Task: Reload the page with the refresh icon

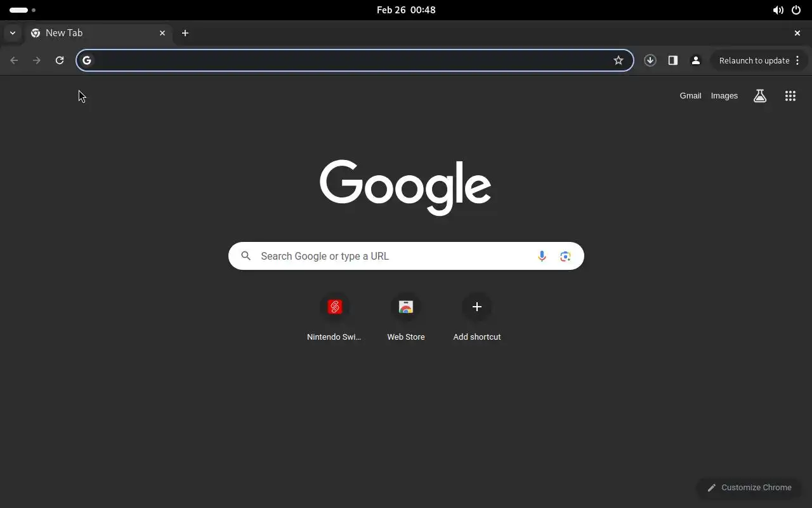Action: click(x=60, y=60)
